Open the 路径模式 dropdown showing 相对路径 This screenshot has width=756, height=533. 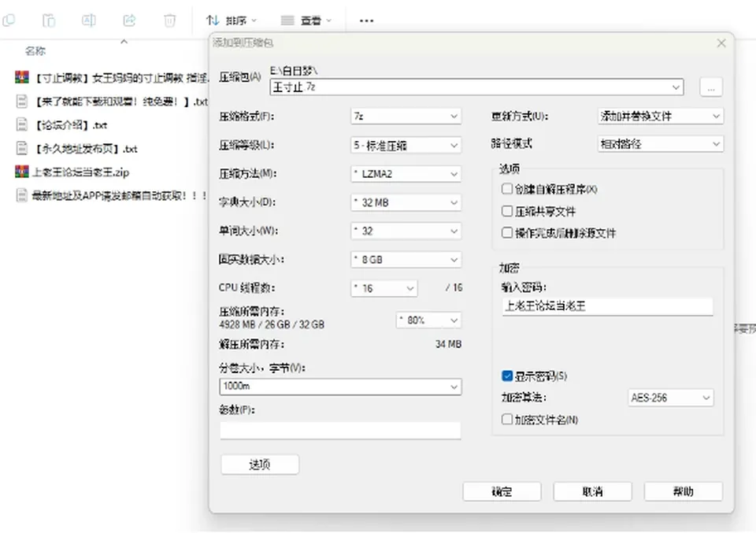tap(661, 143)
